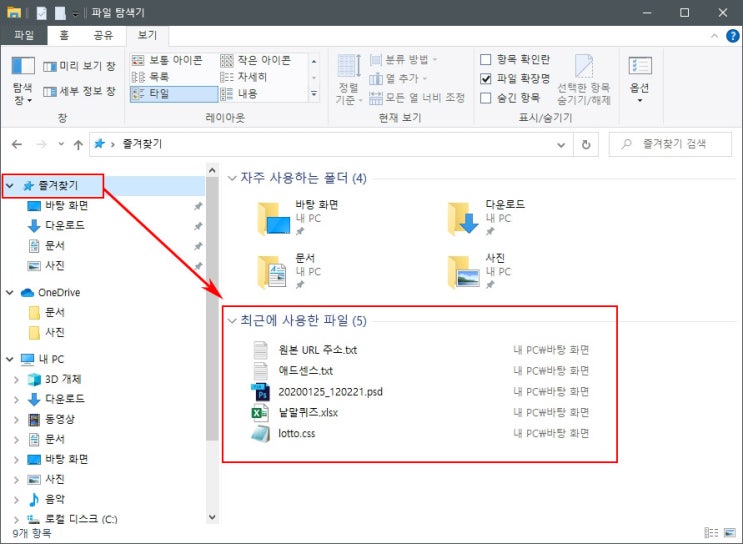Open the Documents (문서) folder tile

(x=290, y=271)
